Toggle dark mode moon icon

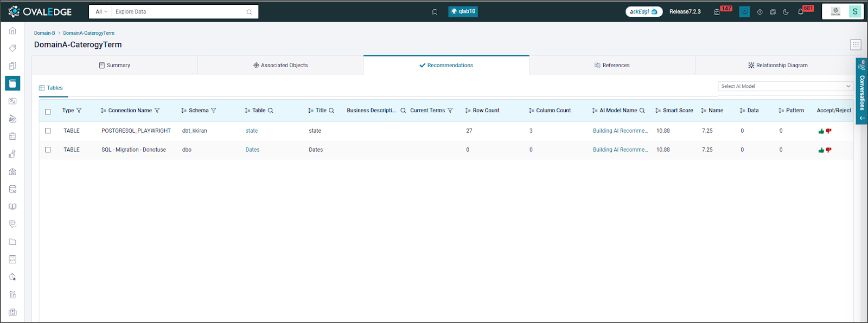click(786, 12)
